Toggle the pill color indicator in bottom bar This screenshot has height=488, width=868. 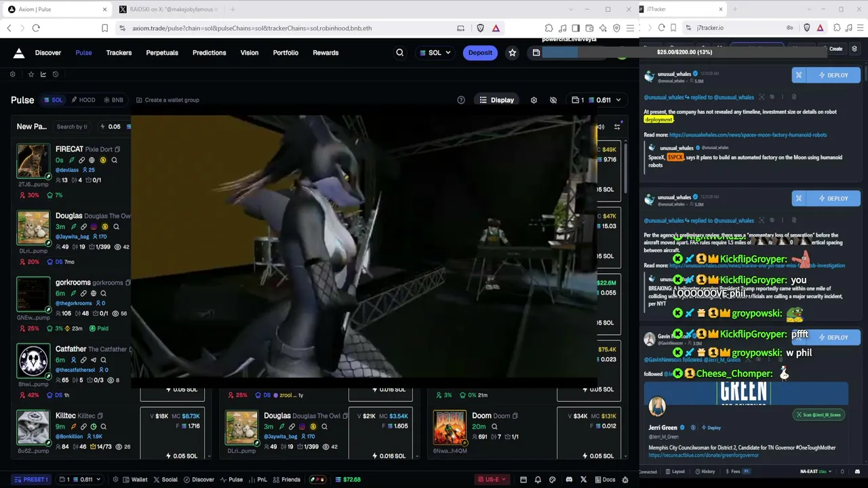(x=317, y=480)
